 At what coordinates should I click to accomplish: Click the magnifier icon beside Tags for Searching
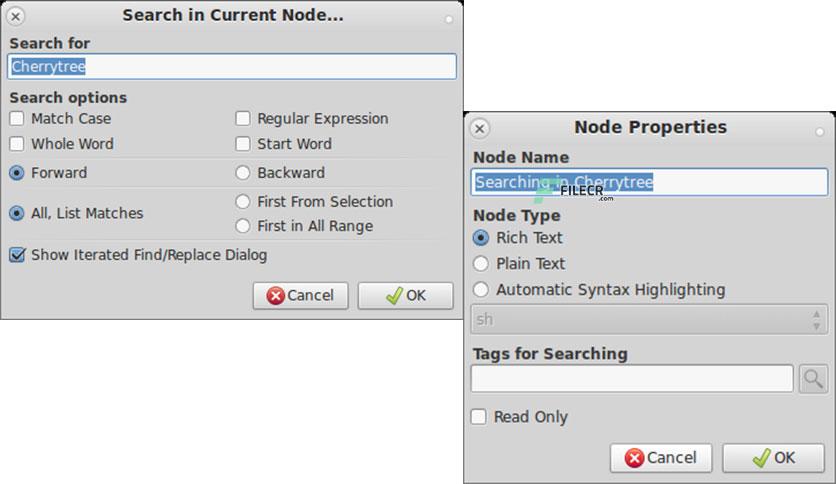pyautogui.click(x=813, y=379)
